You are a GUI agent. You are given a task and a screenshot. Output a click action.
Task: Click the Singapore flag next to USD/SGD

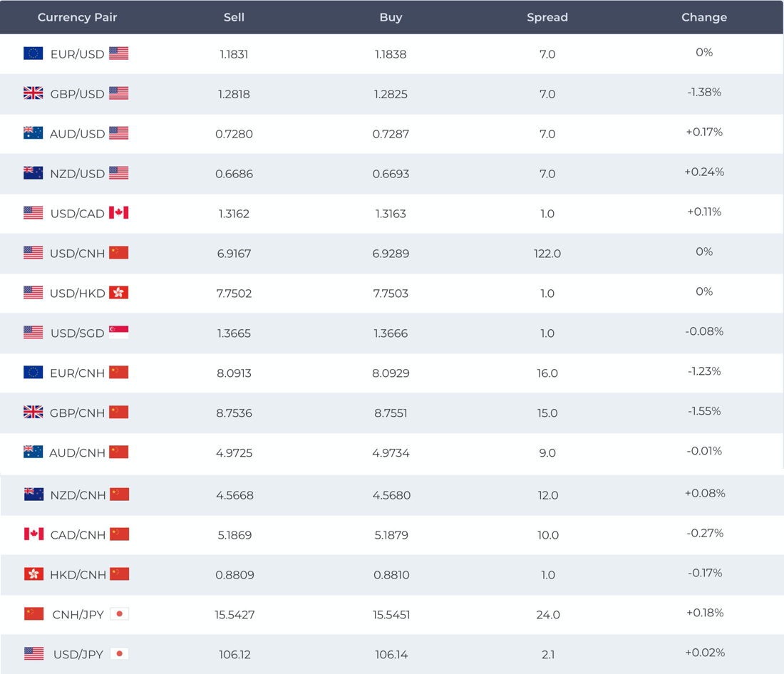(118, 333)
